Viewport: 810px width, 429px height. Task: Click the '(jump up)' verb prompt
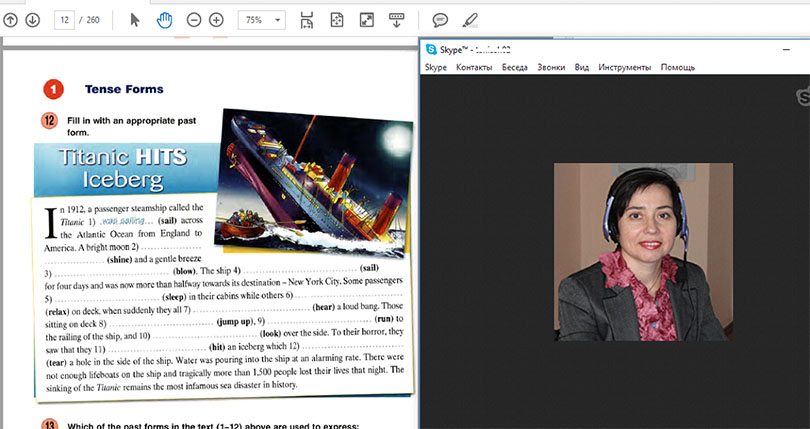coord(233,321)
